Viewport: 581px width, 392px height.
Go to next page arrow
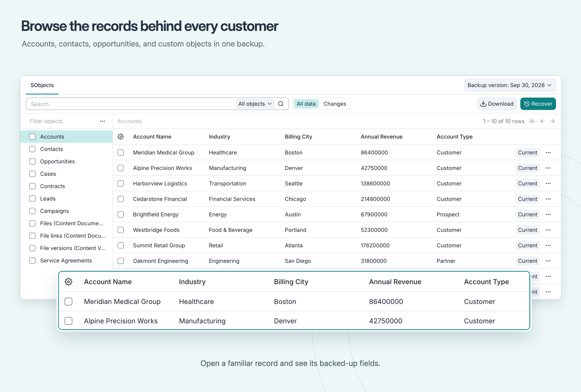[552, 121]
